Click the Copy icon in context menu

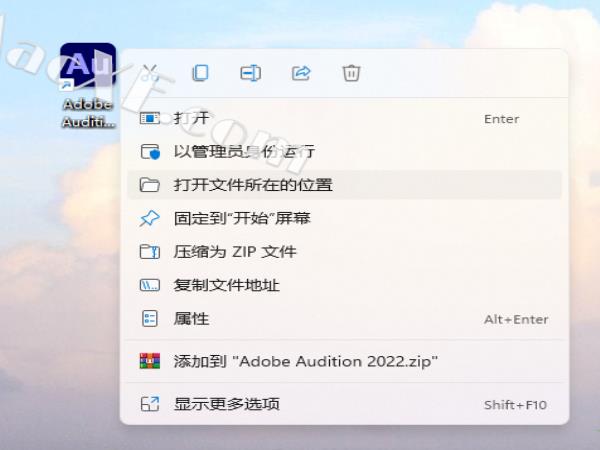click(201, 73)
